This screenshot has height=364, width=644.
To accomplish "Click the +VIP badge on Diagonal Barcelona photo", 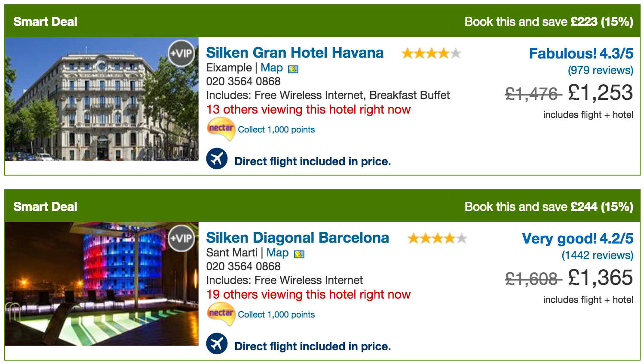I will tap(181, 238).
